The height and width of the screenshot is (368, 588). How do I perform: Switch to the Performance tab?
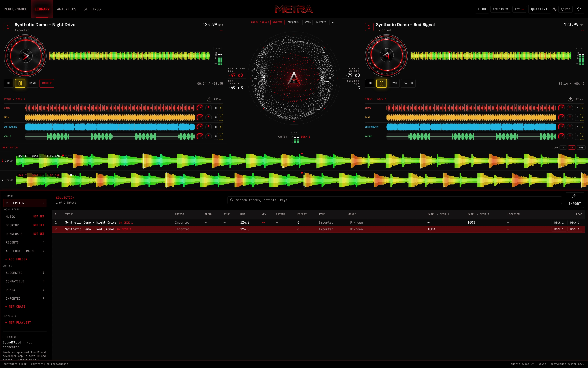(x=15, y=9)
